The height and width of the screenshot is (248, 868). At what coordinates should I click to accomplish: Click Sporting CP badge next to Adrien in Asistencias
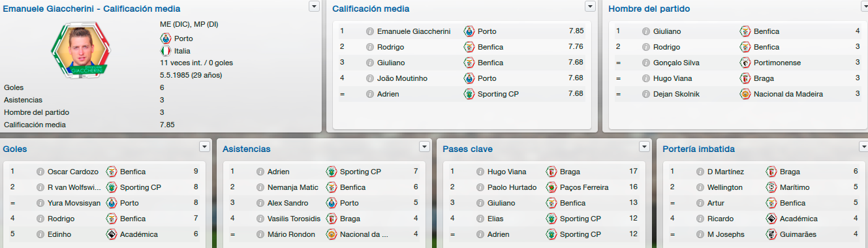(x=331, y=172)
